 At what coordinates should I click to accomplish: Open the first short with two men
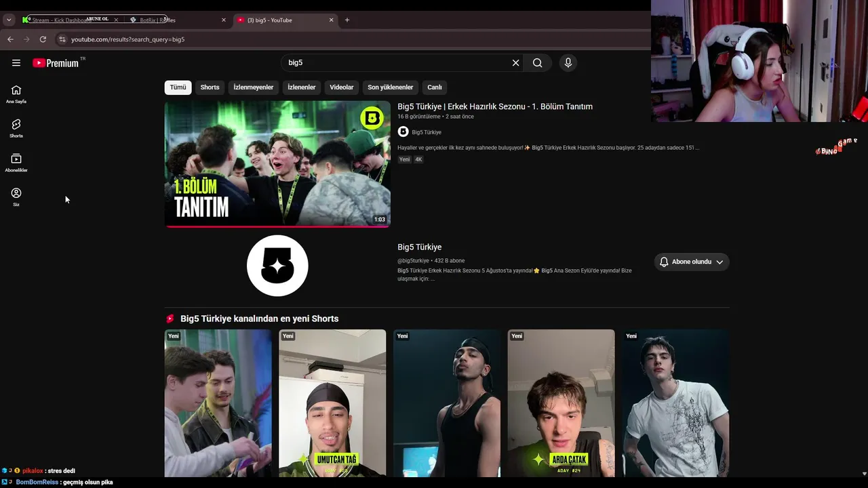tap(218, 403)
